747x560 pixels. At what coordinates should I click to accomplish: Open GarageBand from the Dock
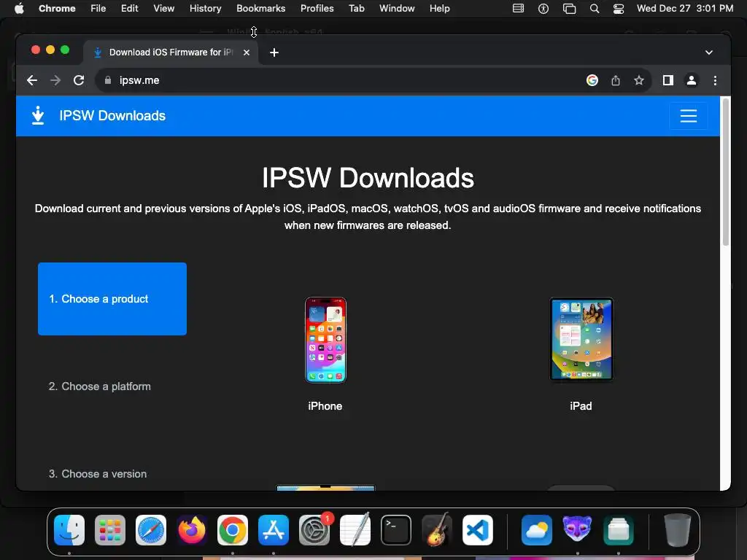pos(437,529)
